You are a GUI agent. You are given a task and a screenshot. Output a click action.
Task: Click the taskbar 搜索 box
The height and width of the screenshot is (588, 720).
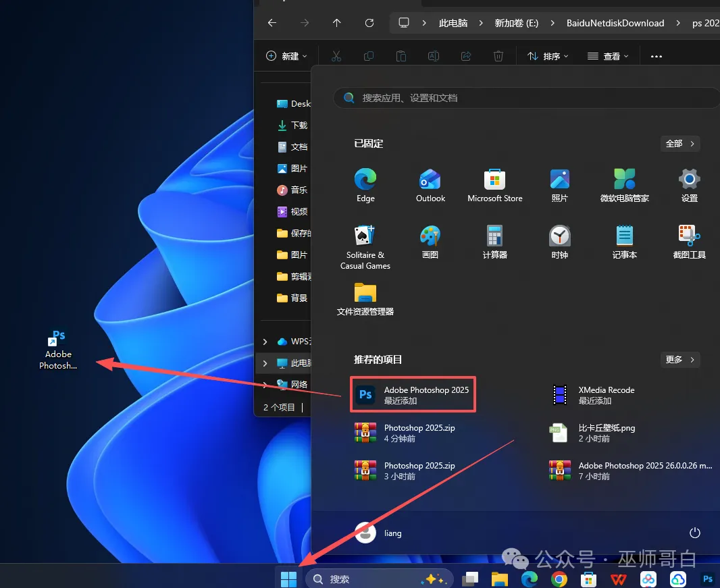(380, 579)
